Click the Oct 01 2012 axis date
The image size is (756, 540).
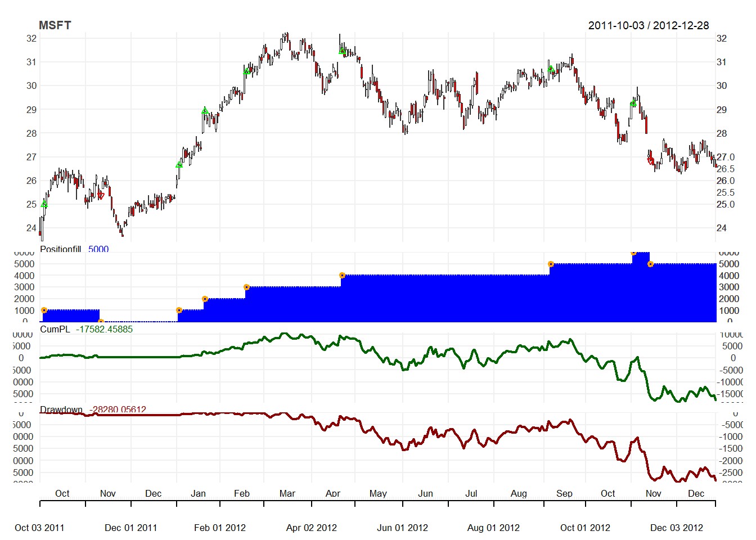[586, 528]
